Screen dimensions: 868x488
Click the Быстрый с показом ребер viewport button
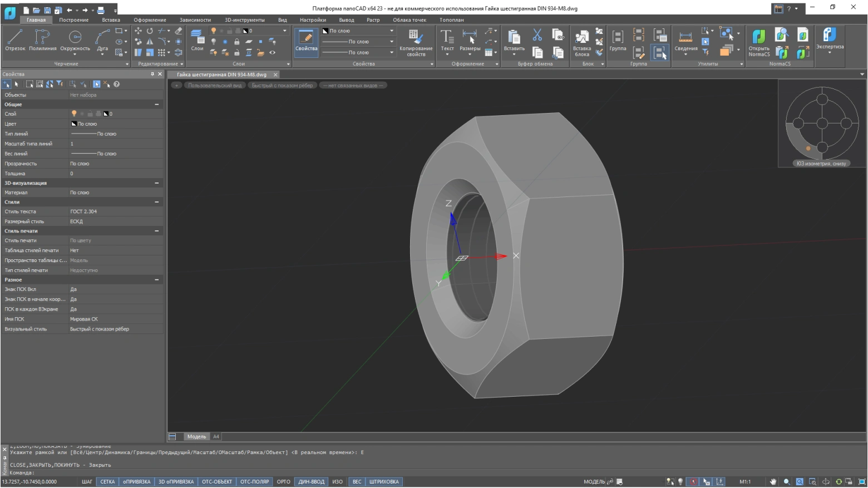click(x=282, y=86)
